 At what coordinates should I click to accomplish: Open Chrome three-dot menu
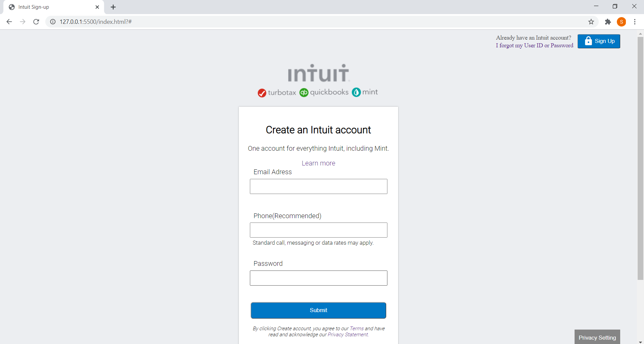[635, 22]
